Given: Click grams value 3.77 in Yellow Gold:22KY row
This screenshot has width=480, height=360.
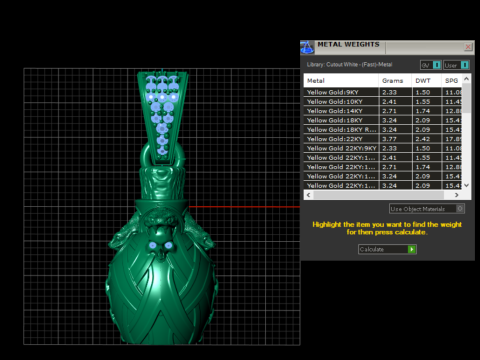Looking at the screenshot, I should coord(389,139).
